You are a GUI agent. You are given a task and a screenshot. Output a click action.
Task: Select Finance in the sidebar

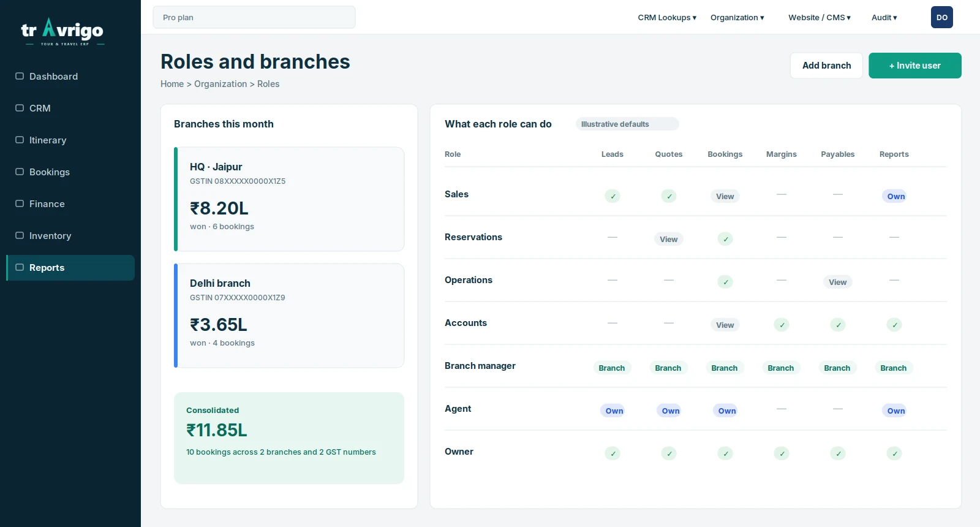[x=70, y=204]
